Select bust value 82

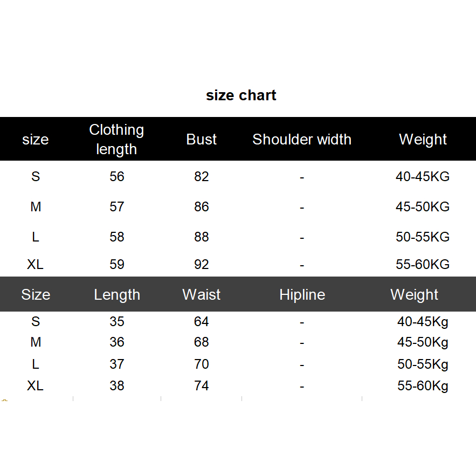click(x=202, y=176)
